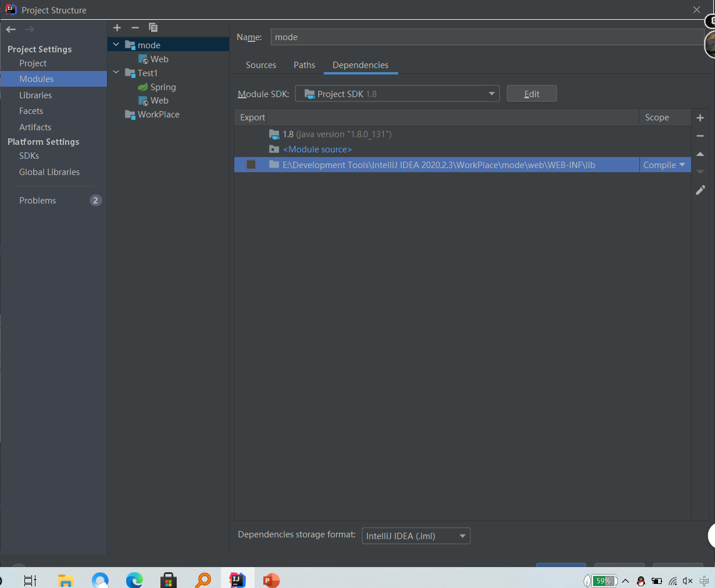Click the IntelliJ IDEA taskbar icon

(237, 580)
